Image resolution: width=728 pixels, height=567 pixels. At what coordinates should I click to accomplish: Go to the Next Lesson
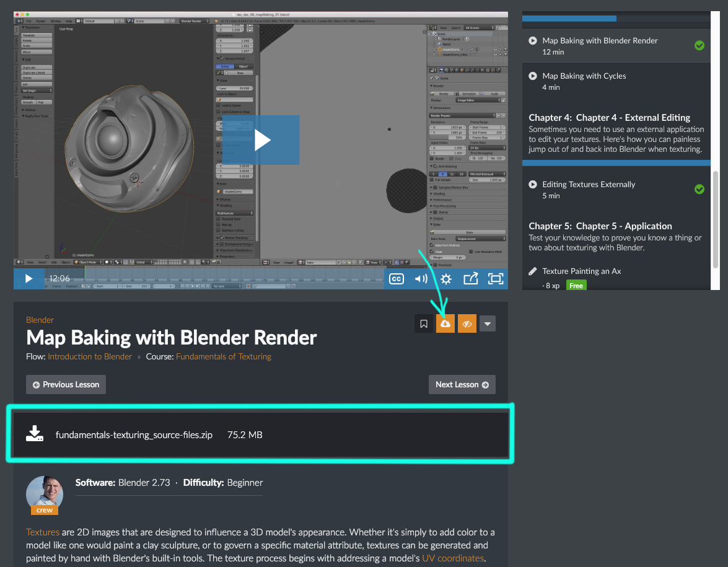462,384
